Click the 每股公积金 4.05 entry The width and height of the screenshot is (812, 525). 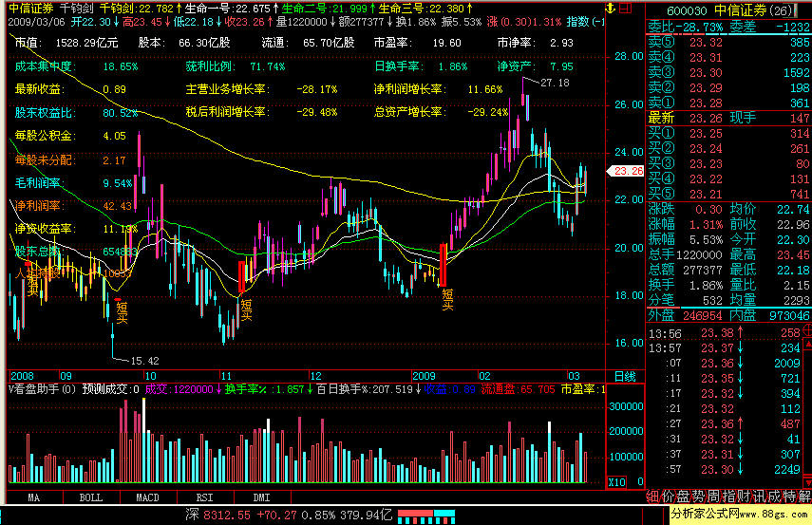coord(70,136)
